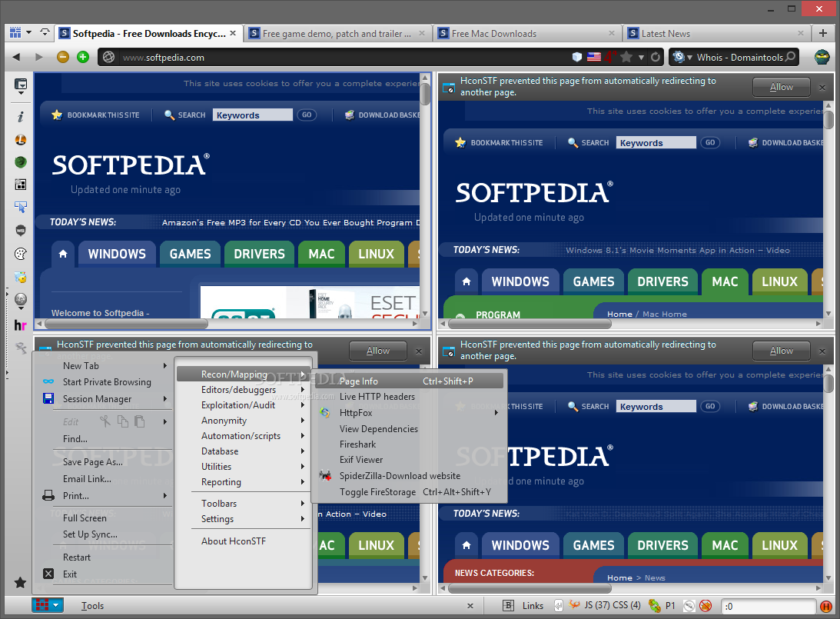Click the US flag icon in address bar
Image resolution: width=840 pixels, height=619 pixels.
pos(593,57)
